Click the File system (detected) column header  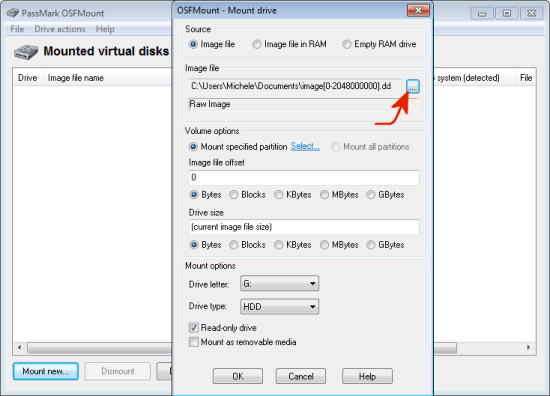[x=474, y=78]
